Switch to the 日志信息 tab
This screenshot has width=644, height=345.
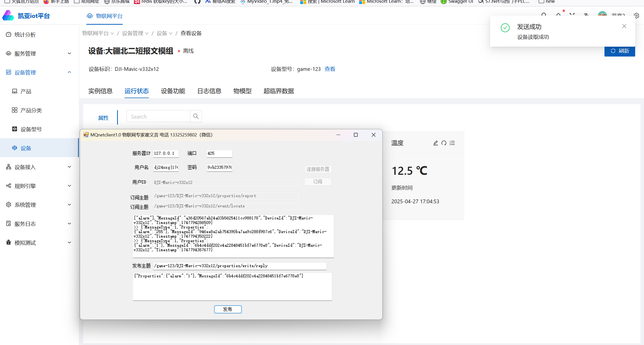(x=209, y=91)
